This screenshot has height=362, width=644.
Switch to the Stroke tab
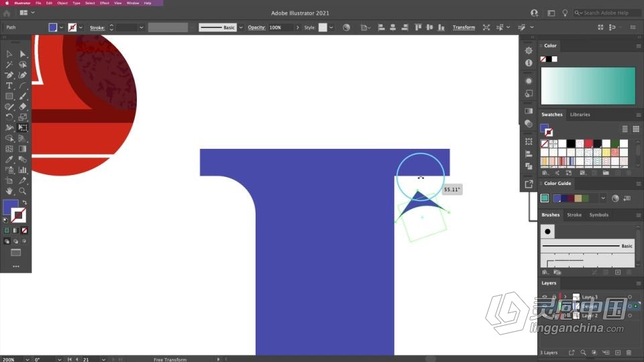(574, 215)
